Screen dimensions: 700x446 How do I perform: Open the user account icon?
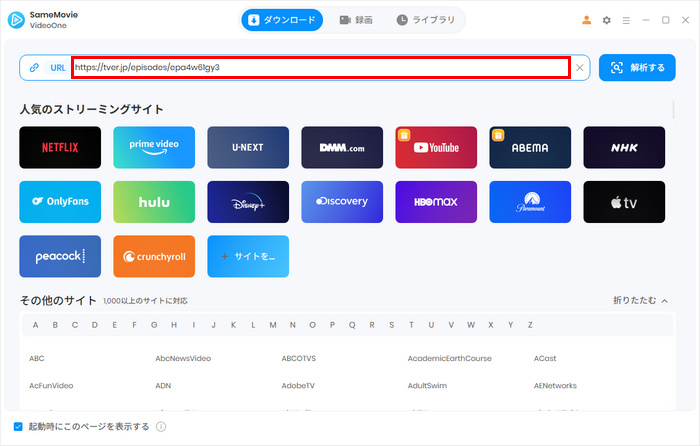tap(587, 20)
